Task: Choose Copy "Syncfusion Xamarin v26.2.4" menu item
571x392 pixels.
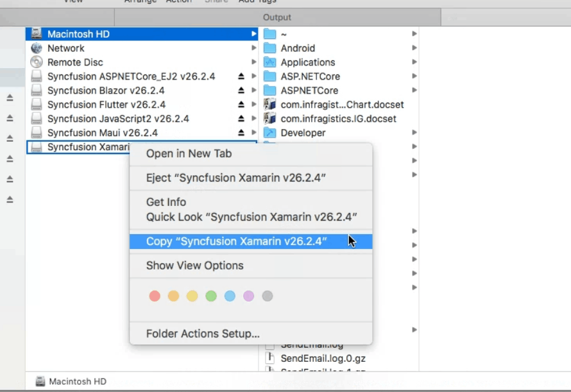Action: [237, 241]
